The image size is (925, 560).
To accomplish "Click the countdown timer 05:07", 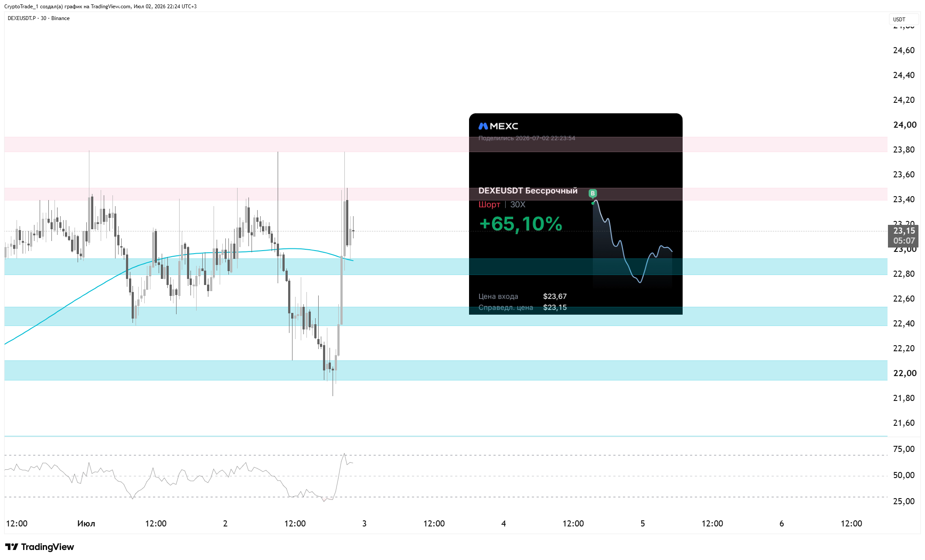I will pos(904,241).
